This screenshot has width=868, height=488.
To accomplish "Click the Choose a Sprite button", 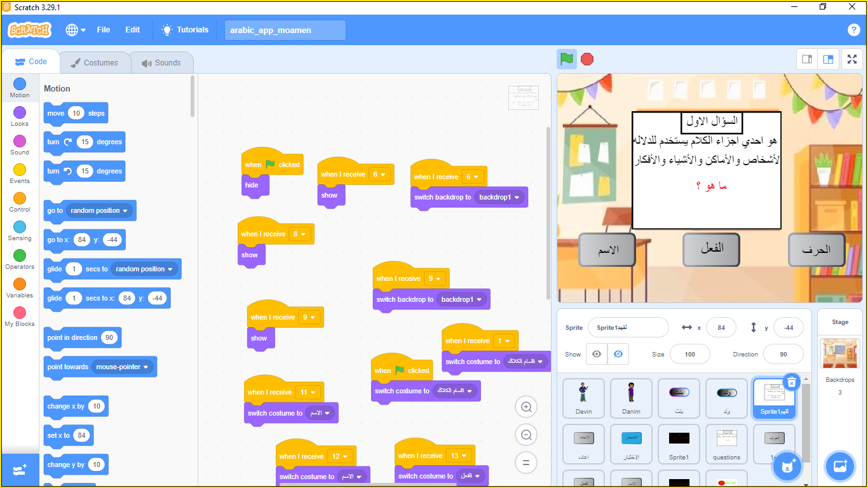I will pos(787,467).
